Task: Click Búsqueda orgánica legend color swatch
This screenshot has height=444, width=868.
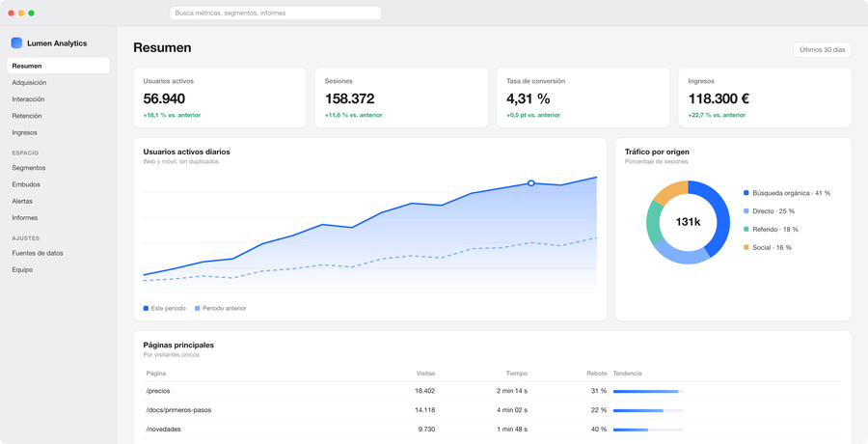Action: pos(746,193)
